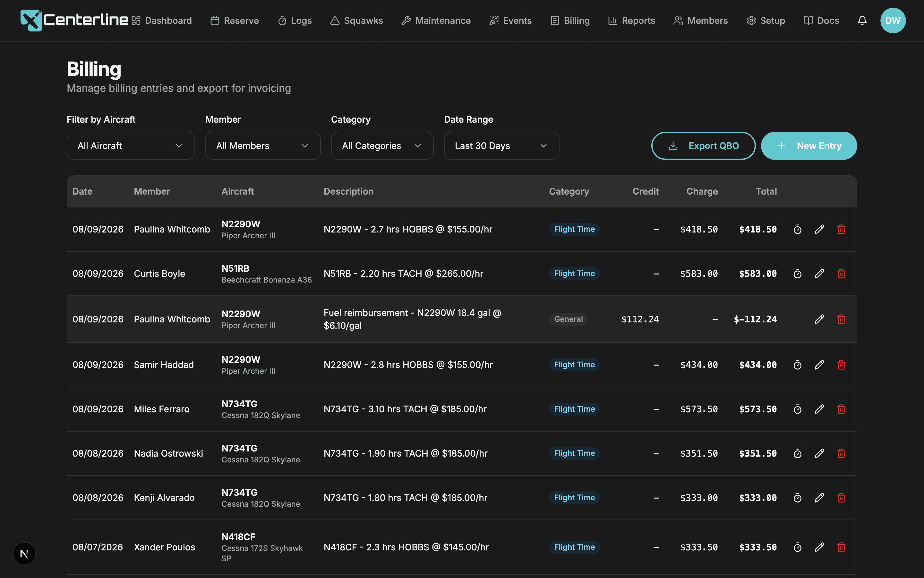
Task: Select the Billing nav item
Action: tap(570, 21)
